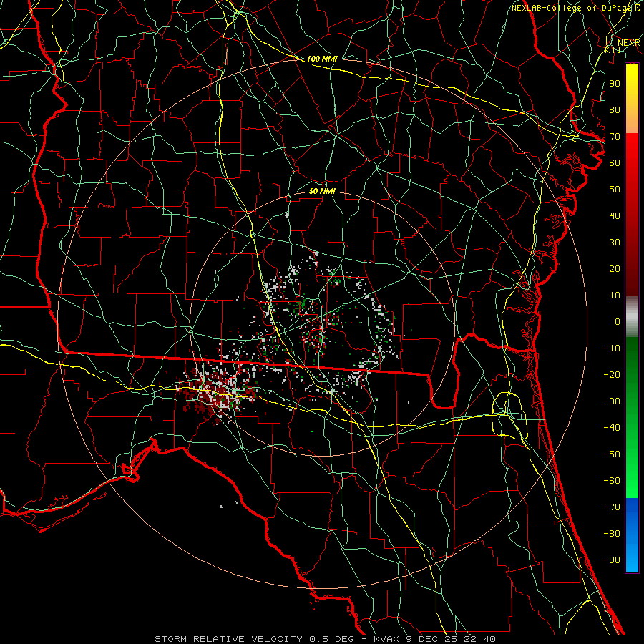Click the 80 value on the color scale
Screen dimensions: 644x644
click(x=615, y=110)
